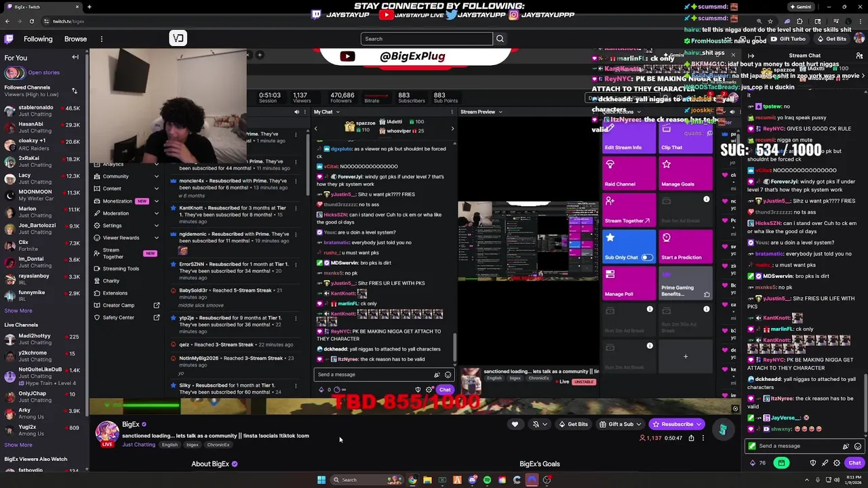Open the Bits cheer icon in chat input

coord(846,446)
